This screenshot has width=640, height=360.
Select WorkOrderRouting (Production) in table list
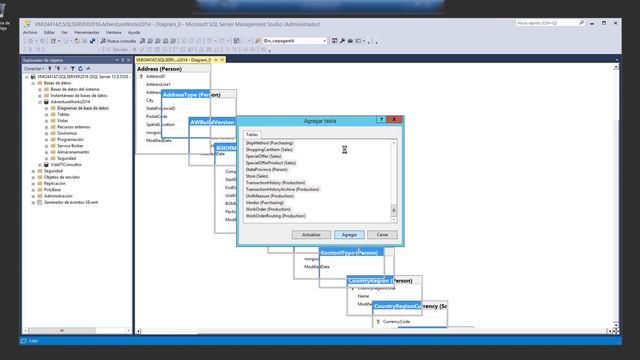point(276,216)
